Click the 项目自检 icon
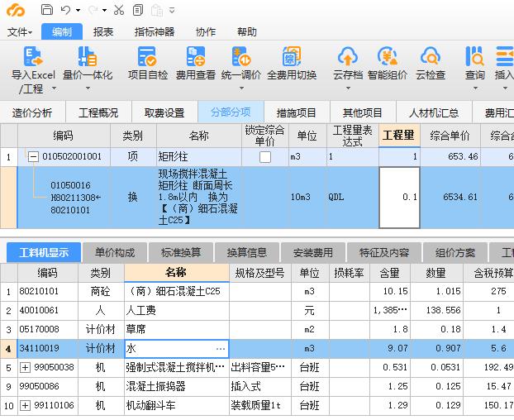The width and height of the screenshot is (514, 420). (147, 57)
